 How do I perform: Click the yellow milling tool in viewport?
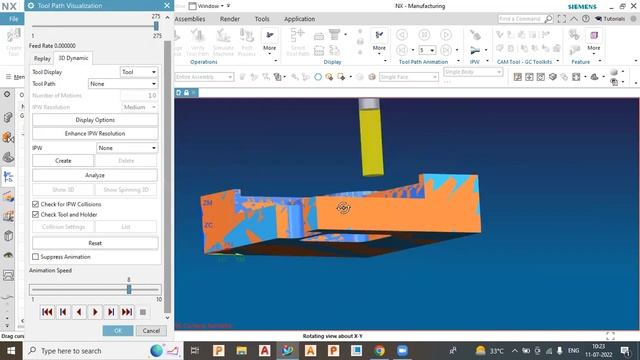click(x=372, y=142)
